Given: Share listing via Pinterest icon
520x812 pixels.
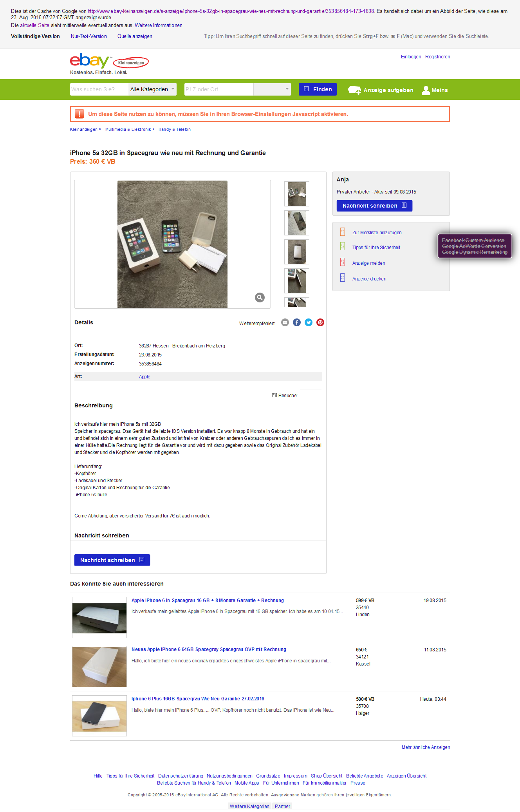Looking at the screenshot, I should coord(320,322).
